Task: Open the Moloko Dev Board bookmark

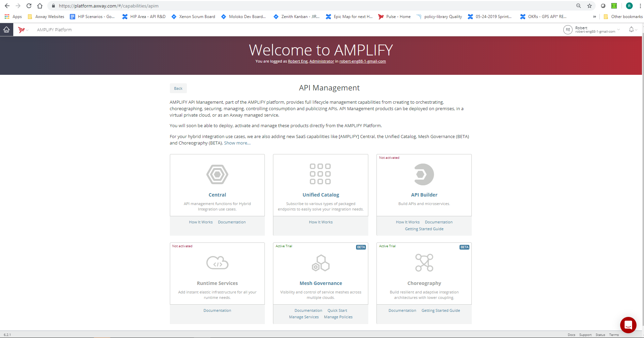Action: click(x=243, y=17)
